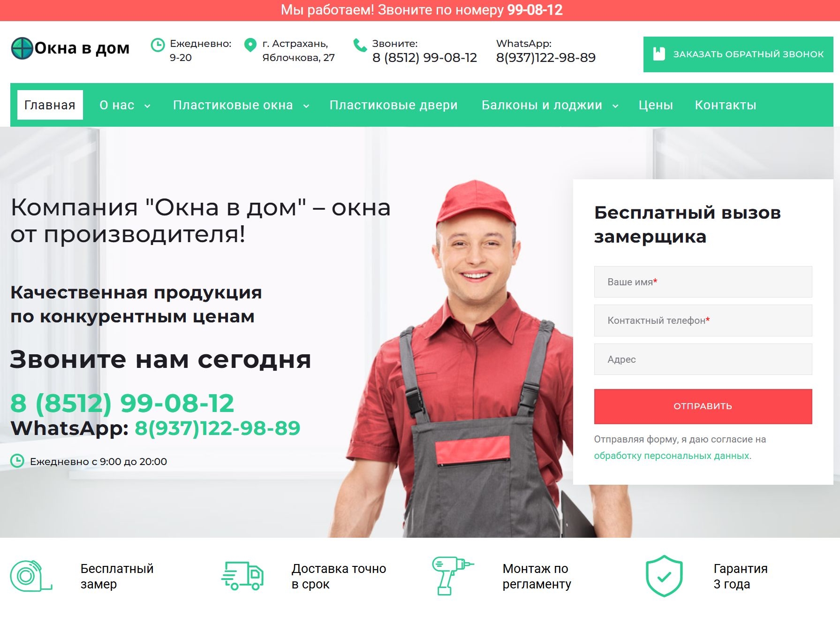The width and height of the screenshot is (840, 618).
Task: Click the clock icon beside Ежедневно с 9:00
Action: point(17,461)
